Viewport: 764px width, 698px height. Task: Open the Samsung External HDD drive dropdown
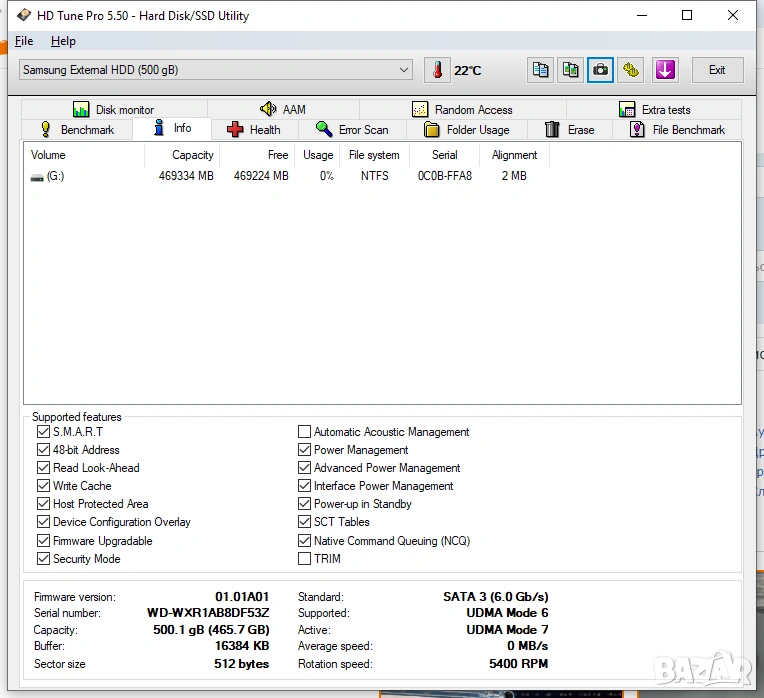click(215, 70)
